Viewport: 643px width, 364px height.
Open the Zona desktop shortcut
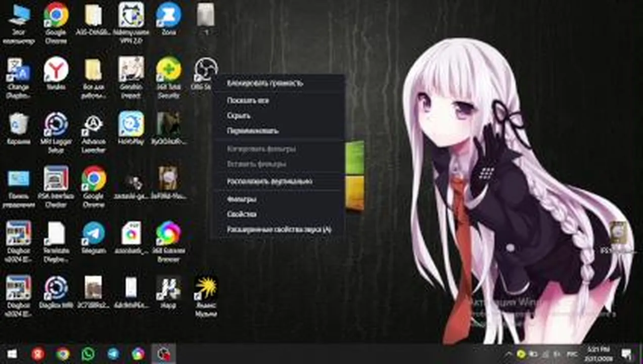click(x=168, y=20)
